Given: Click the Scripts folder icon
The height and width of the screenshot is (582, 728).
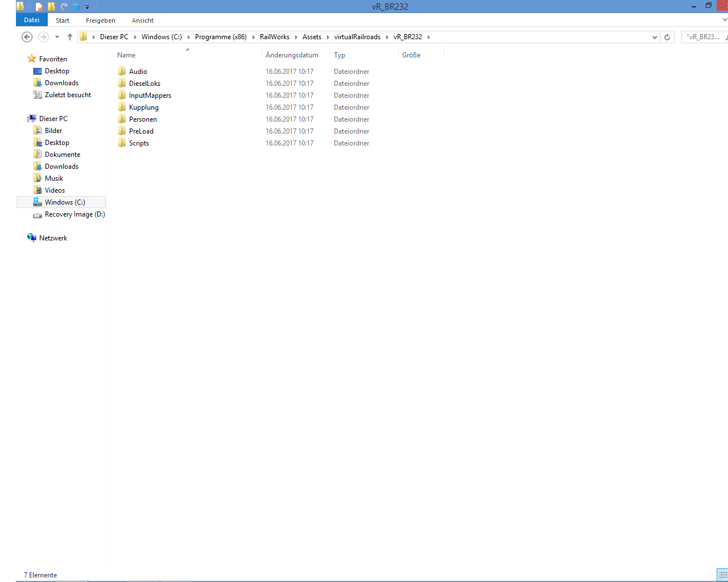Looking at the screenshot, I should 122,143.
